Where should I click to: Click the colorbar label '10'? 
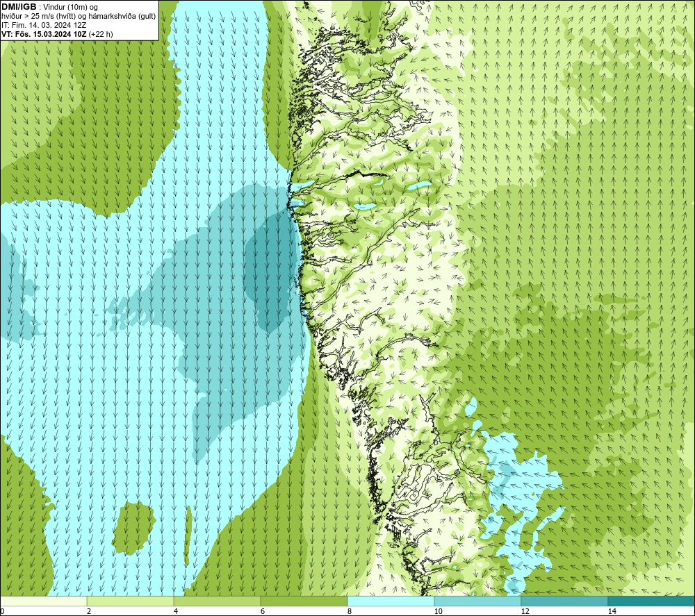pos(438,611)
